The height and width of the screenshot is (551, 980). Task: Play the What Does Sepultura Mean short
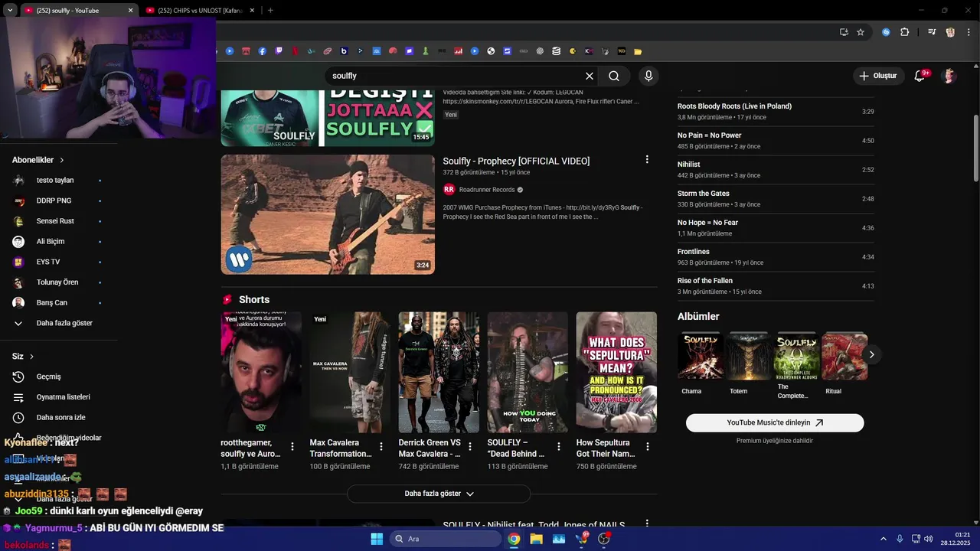[616, 372]
